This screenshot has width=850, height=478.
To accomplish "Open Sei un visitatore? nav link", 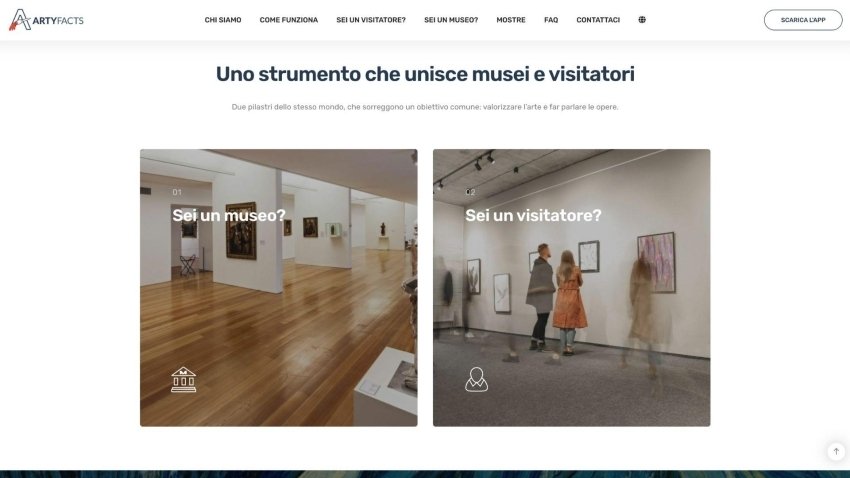I will [x=371, y=20].
